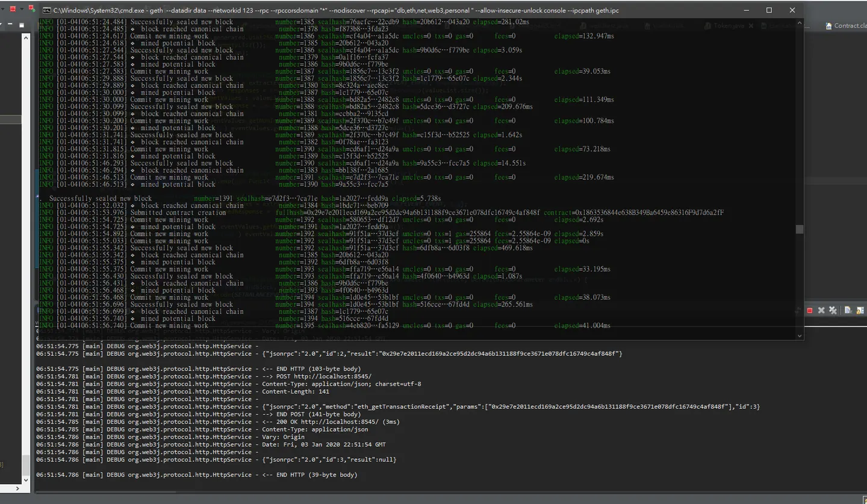Open dropdown arrow beside red stop icon

click(x=22, y=9)
